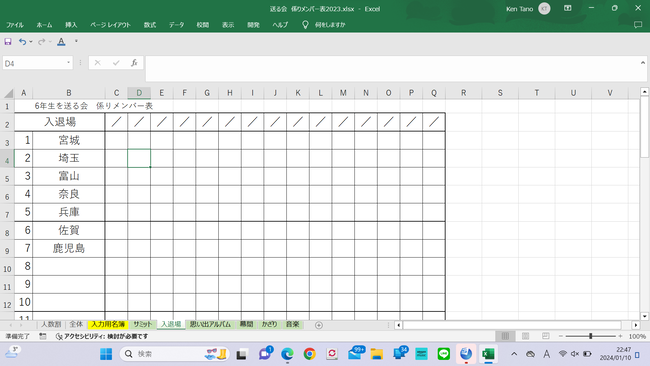This screenshot has width=650, height=366.
Task: Zoom out with minus button
Action: click(560, 336)
